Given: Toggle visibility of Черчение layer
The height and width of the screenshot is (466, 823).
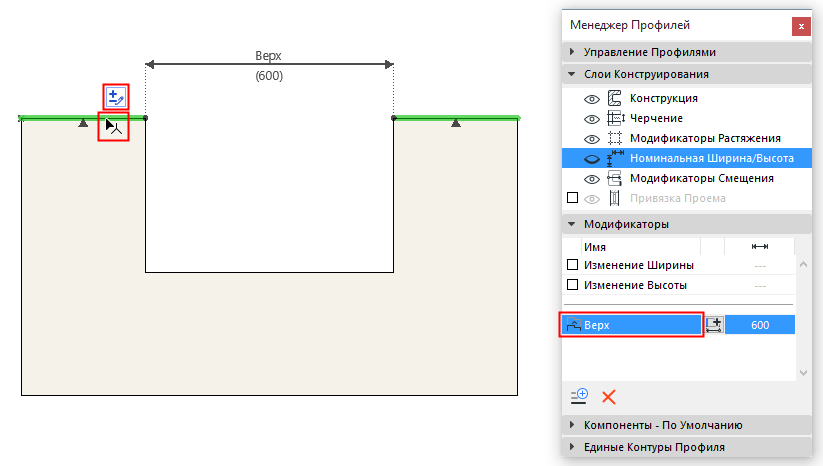Looking at the screenshot, I should click(592, 119).
